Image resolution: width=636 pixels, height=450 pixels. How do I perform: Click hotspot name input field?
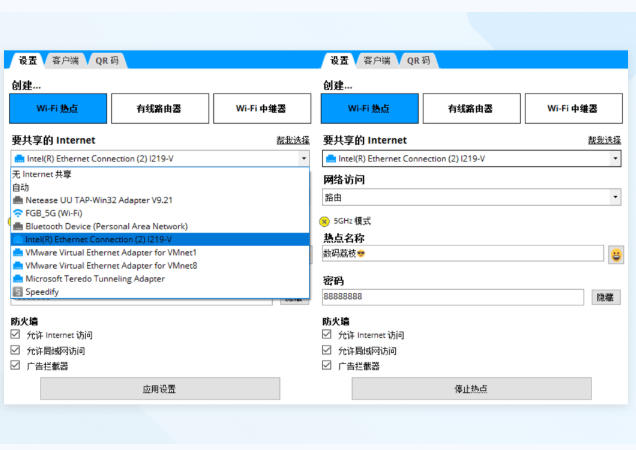pos(463,253)
